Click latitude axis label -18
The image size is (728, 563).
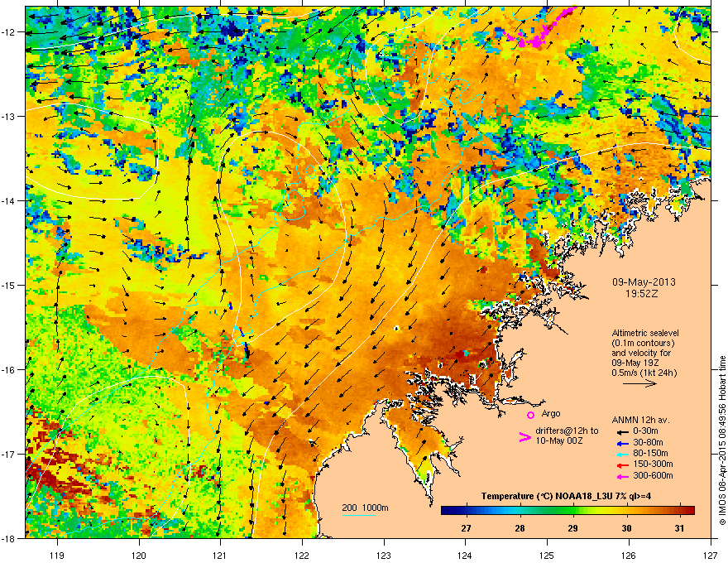pos(8,538)
